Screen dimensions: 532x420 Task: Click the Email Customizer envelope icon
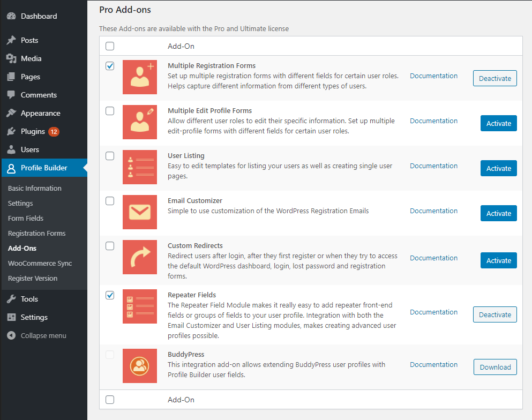pos(140,212)
